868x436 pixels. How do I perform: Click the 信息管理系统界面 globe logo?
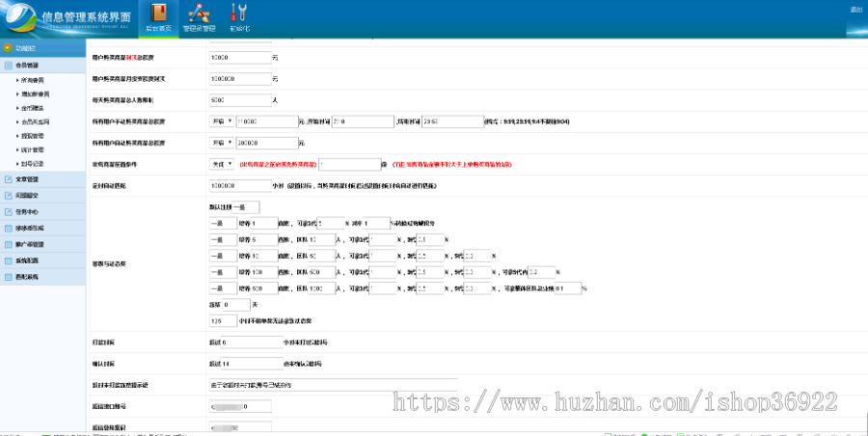(20, 17)
